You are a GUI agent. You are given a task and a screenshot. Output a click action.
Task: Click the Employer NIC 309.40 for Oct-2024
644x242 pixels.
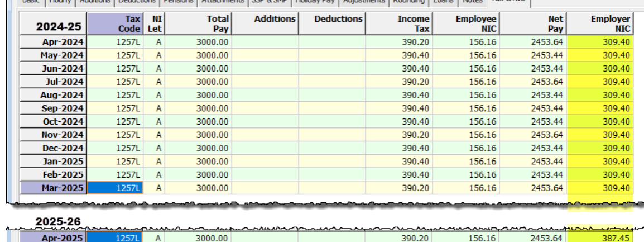pos(600,121)
